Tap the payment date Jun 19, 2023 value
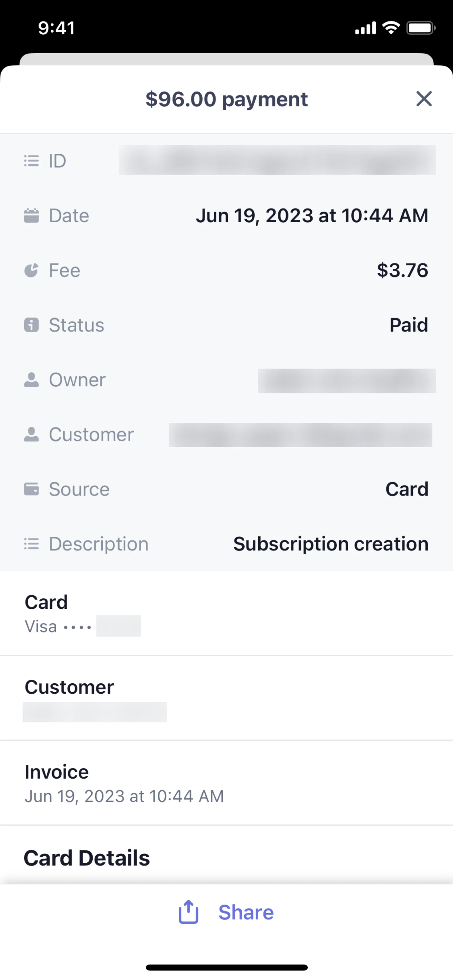This screenshot has width=453, height=980. coord(312,216)
